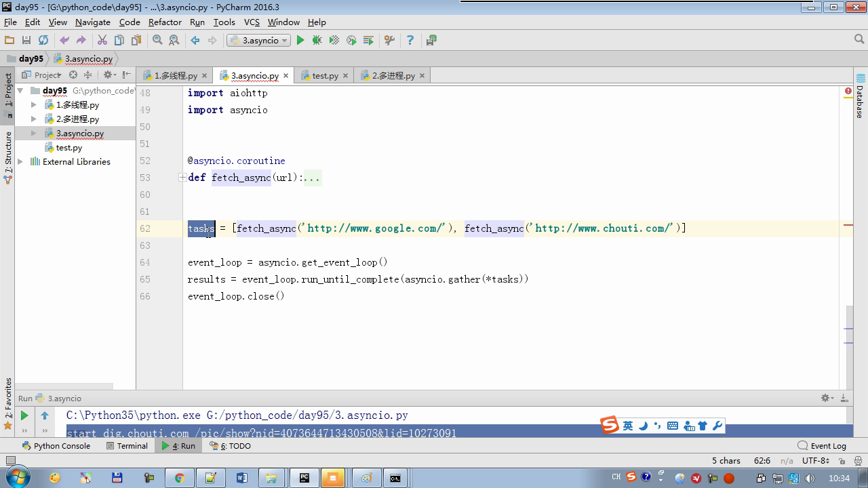Run 3.asyncio with the green play icon
Screen dimensions: 868x488
[300, 41]
